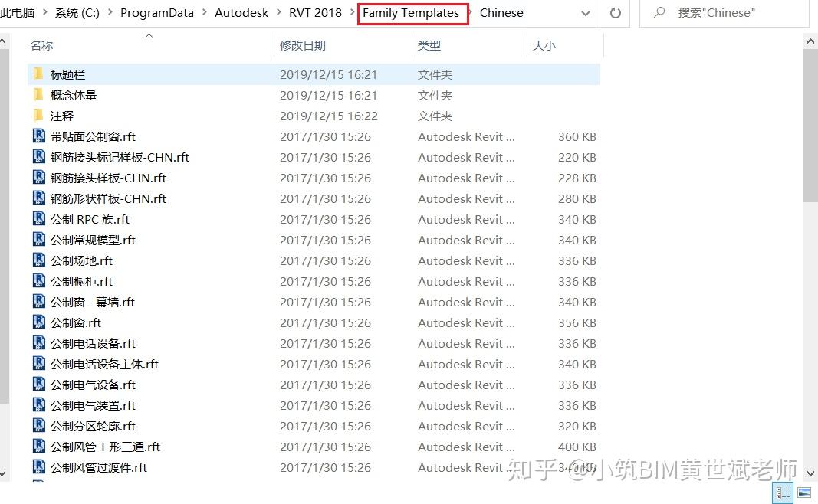Click the file icon of 公制橱柜.rft
The width and height of the screenshot is (818, 504).
38,281
